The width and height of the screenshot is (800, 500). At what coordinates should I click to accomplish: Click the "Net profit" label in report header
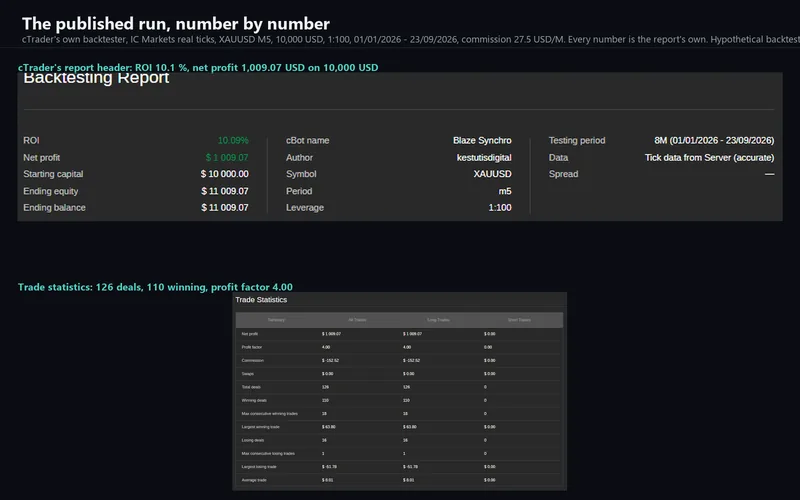tap(41, 158)
